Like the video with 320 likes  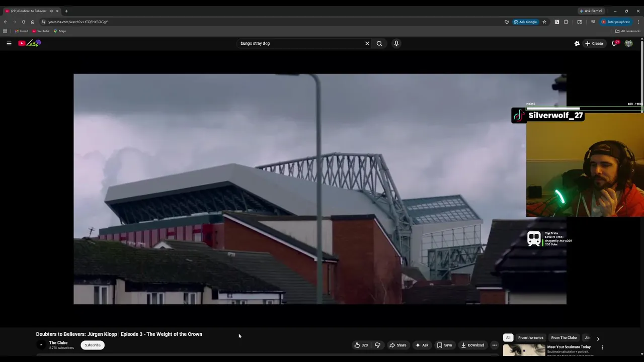(x=361, y=345)
